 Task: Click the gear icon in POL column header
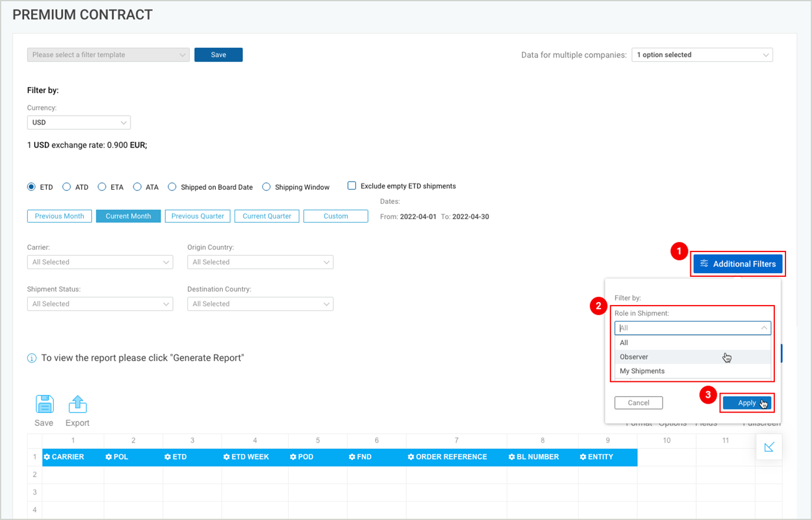click(x=109, y=457)
